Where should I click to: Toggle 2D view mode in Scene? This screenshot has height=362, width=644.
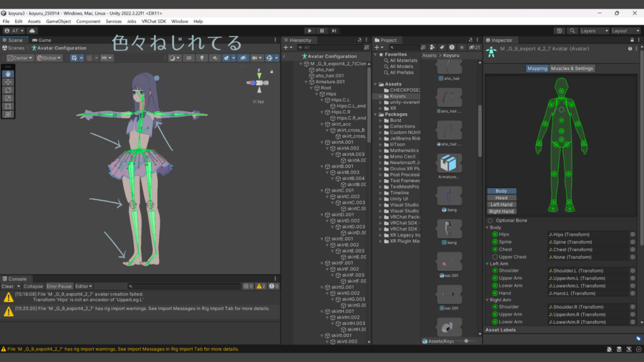coord(189,58)
